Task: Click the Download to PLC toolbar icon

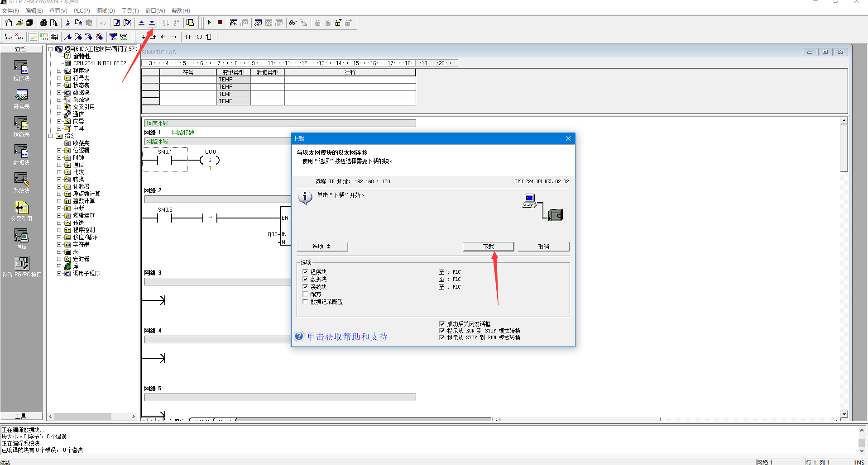Action: (152, 23)
